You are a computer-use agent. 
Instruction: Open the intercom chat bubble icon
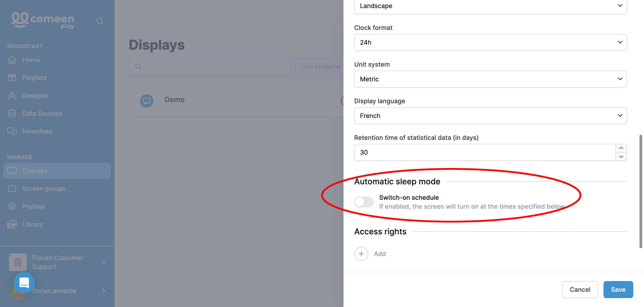pos(24,282)
